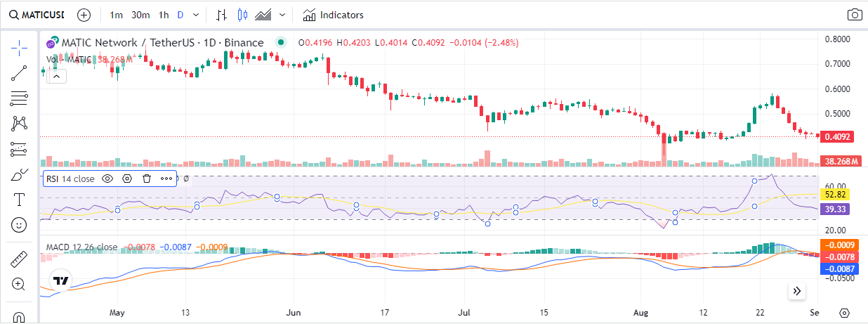Select the zoom in tool
The width and height of the screenshot is (868, 324).
[19, 284]
